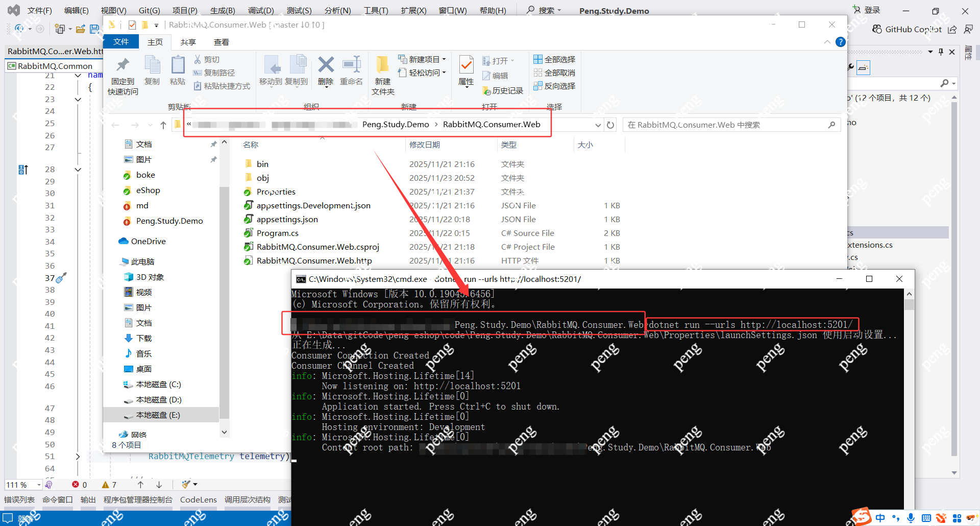This screenshot has height=526, width=980.
Task: Click the code cleanup broom icon
Action: (x=186, y=484)
